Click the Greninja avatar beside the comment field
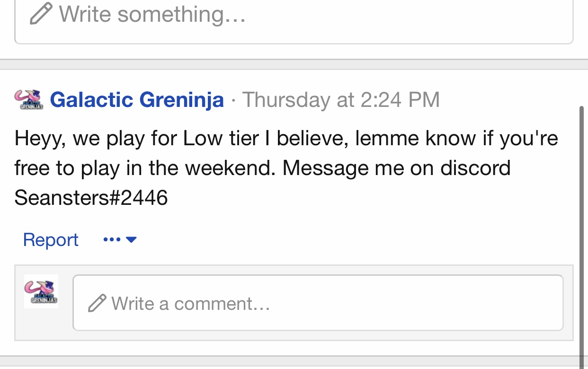This screenshot has width=588, height=369. point(41,291)
